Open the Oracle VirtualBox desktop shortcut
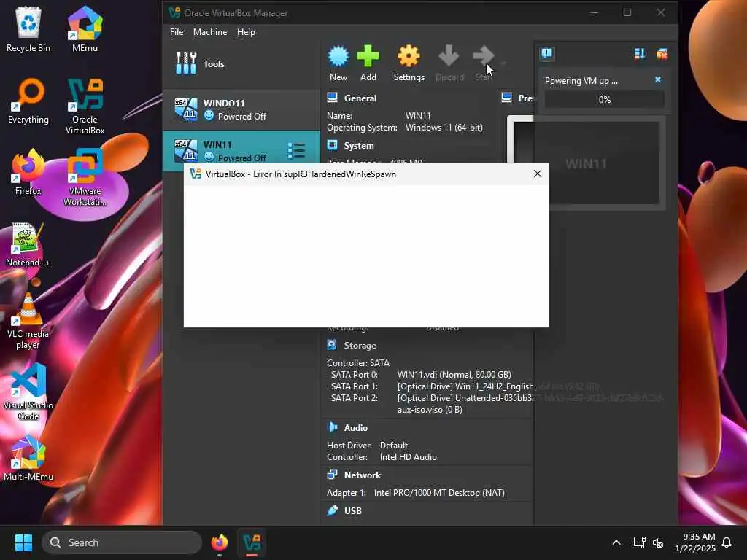 [85, 106]
